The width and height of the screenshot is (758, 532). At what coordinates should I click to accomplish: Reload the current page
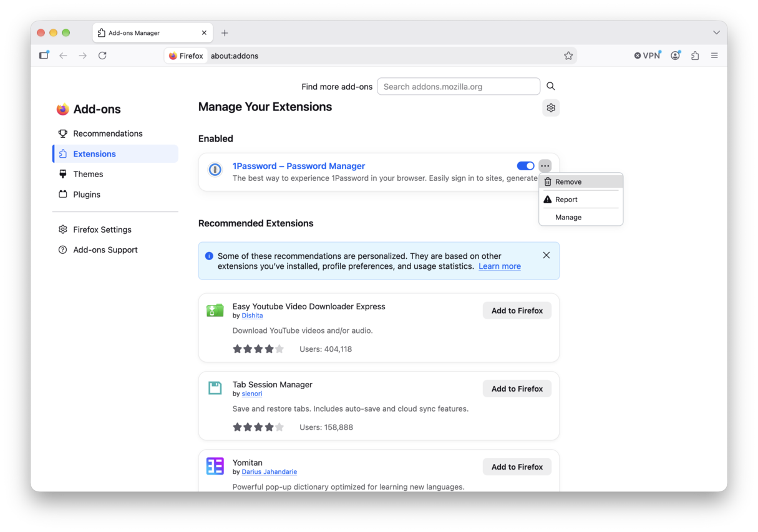[102, 56]
